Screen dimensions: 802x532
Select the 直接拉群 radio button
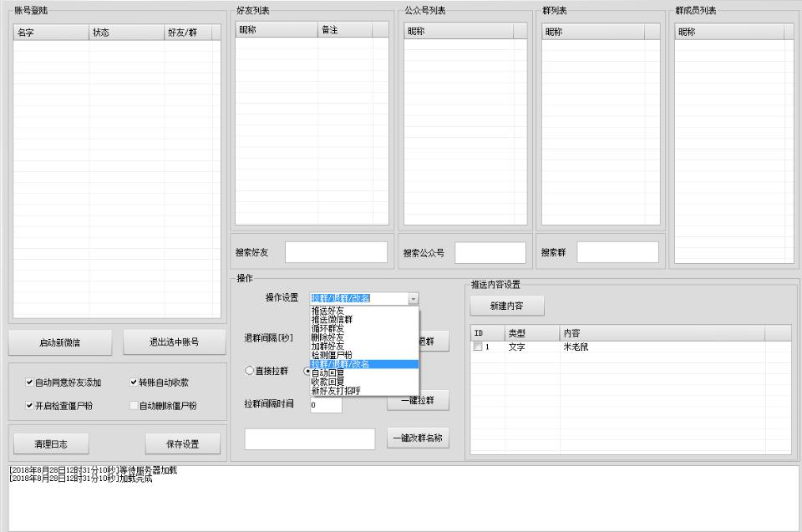pos(249,371)
